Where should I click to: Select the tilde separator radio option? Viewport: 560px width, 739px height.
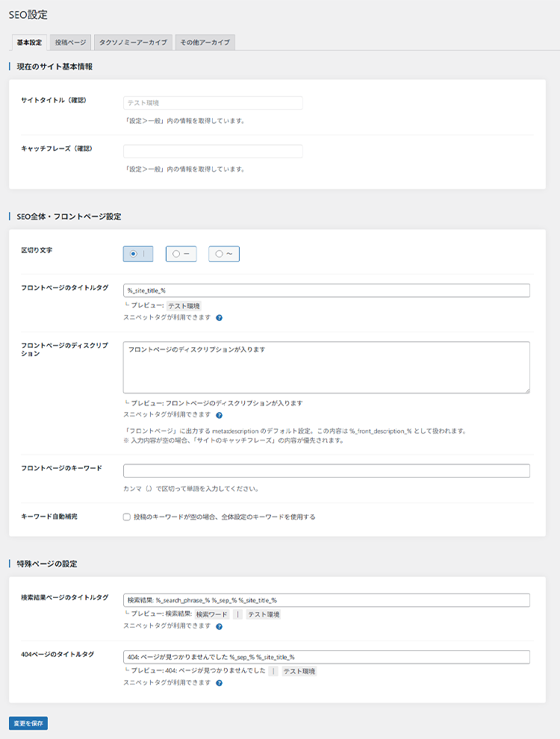[x=218, y=254]
